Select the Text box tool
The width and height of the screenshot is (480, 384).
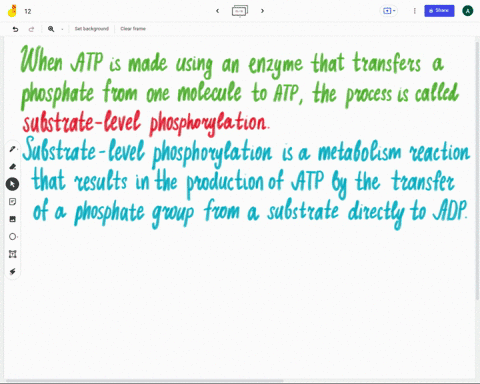click(x=13, y=254)
